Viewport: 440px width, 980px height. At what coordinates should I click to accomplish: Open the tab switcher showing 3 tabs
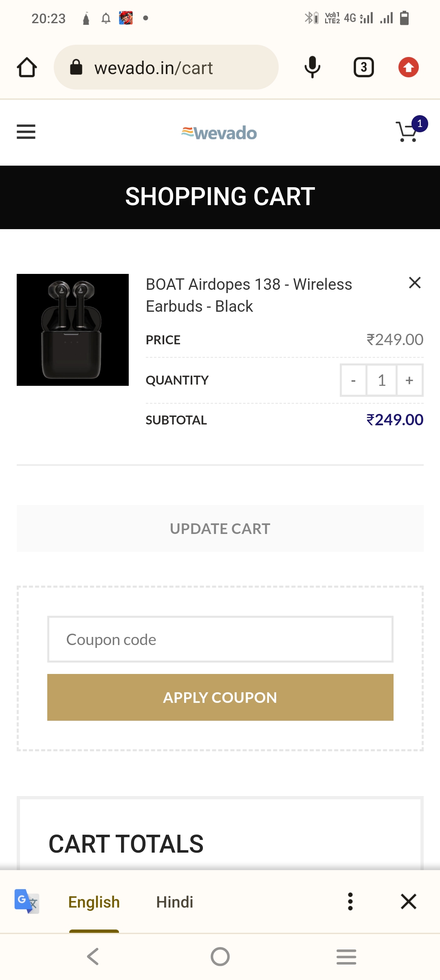coord(363,67)
